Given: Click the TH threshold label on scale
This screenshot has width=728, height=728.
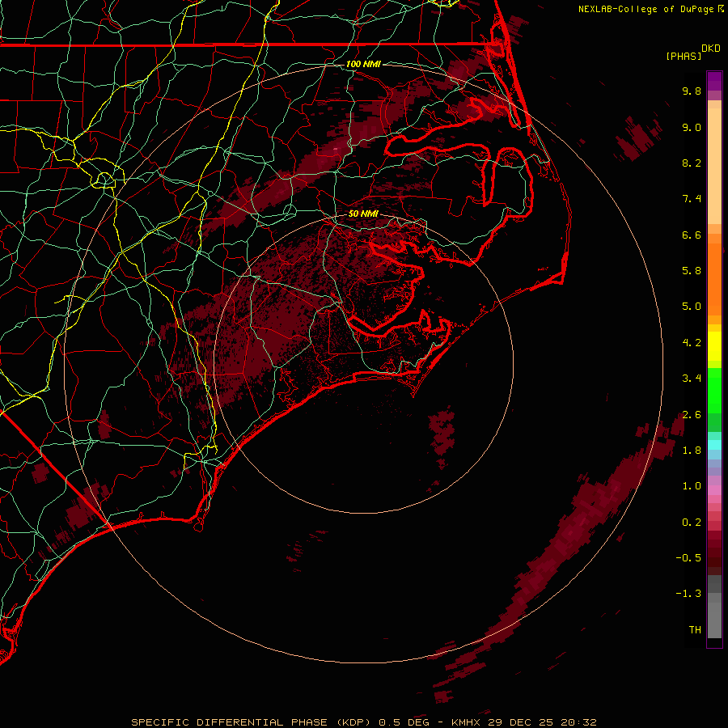Looking at the screenshot, I should tap(695, 630).
